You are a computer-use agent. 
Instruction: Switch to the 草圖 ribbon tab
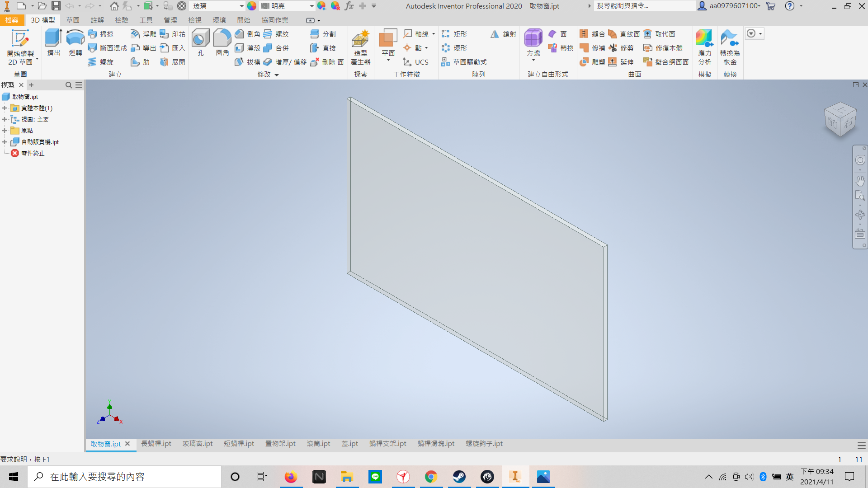pos(72,20)
